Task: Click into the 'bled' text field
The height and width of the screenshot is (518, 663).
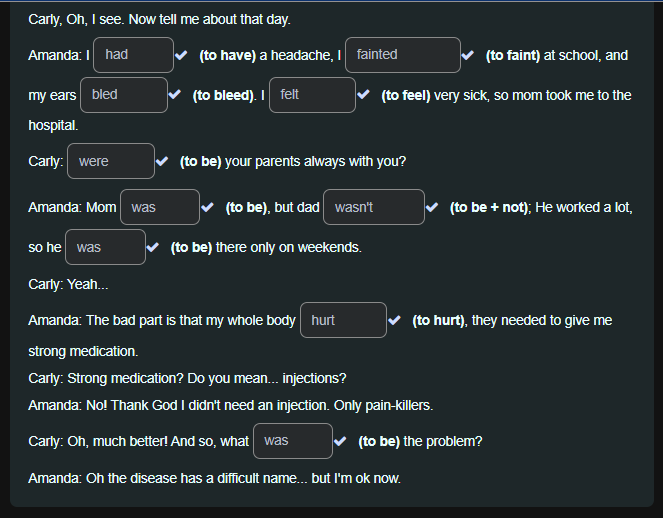Action: pos(123,95)
